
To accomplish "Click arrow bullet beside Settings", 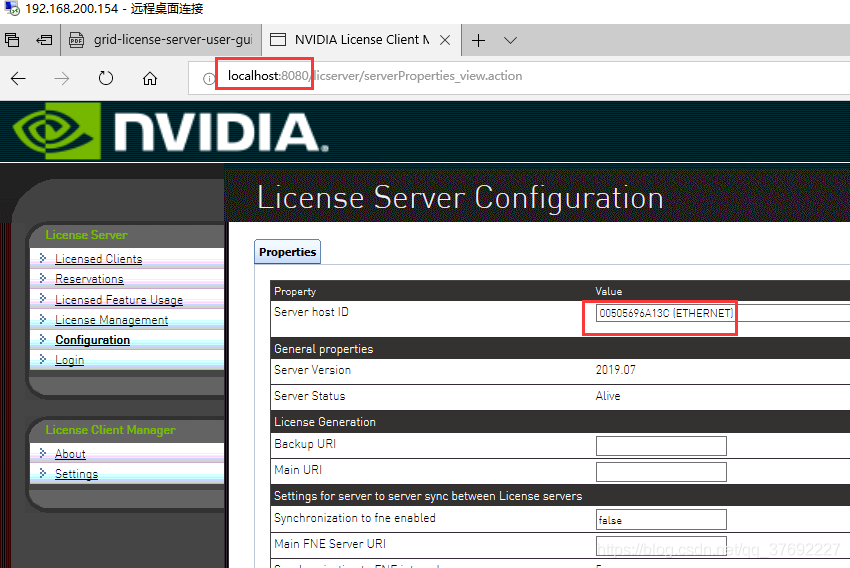I will click(43, 473).
